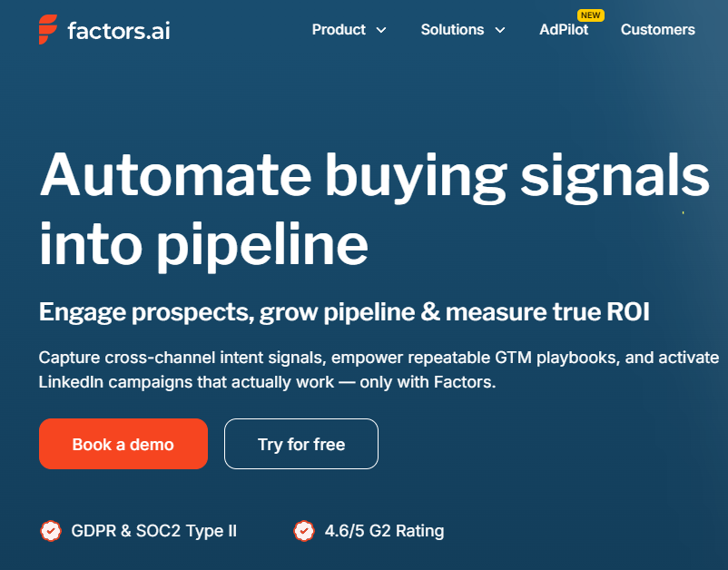The height and width of the screenshot is (570, 728).
Task: Click the 'Capture cross-channel intent signals' description line
Action: point(379,358)
